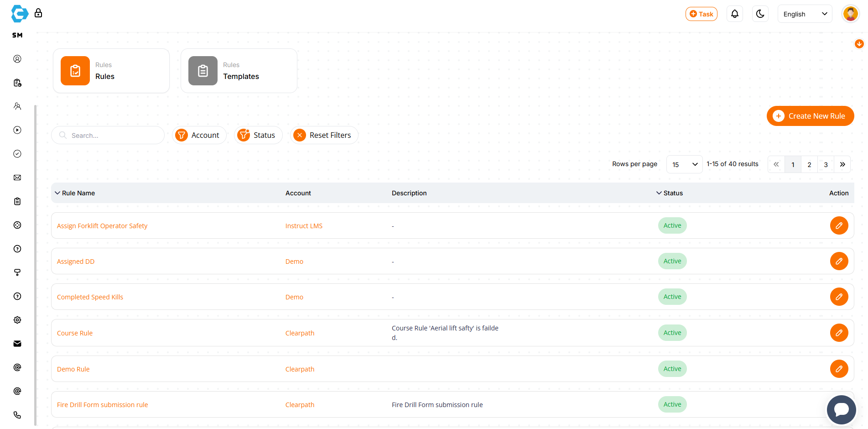
Task: Open the Account filter
Action: pyautogui.click(x=199, y=135)
